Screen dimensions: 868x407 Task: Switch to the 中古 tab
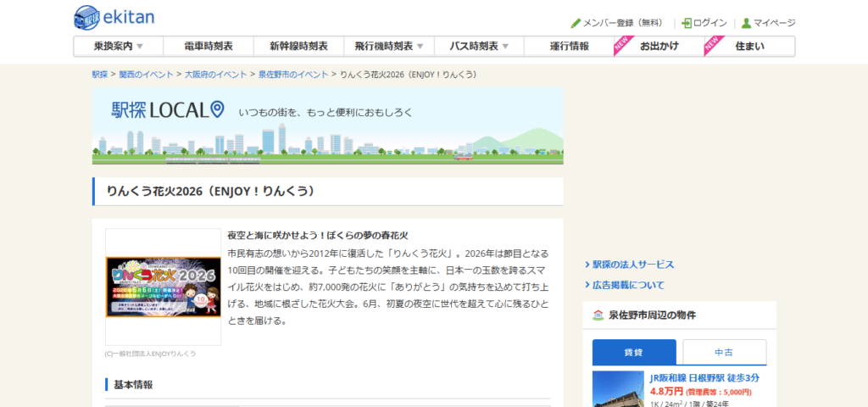point(724,352)
